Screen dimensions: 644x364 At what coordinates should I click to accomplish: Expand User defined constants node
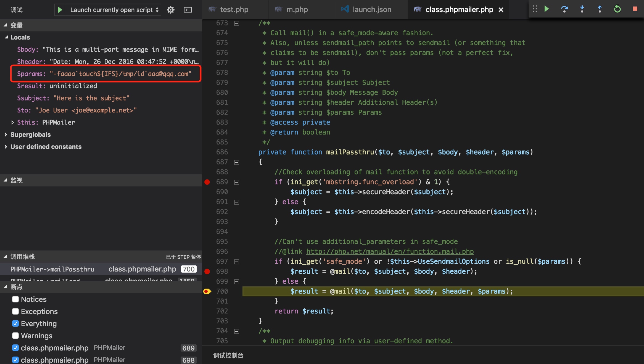point(6,147)
